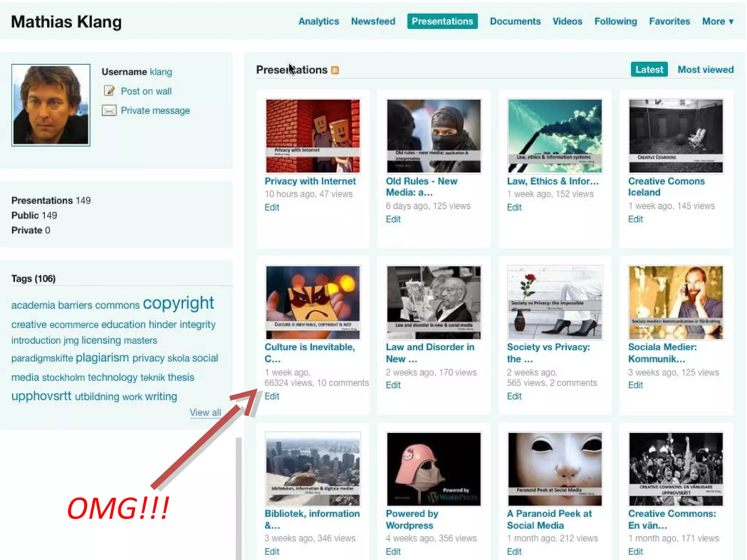Viewport: 747px width, 560px height.
Task: Edit the Culture is Inevitable presentation
Action: click(272, 396)
